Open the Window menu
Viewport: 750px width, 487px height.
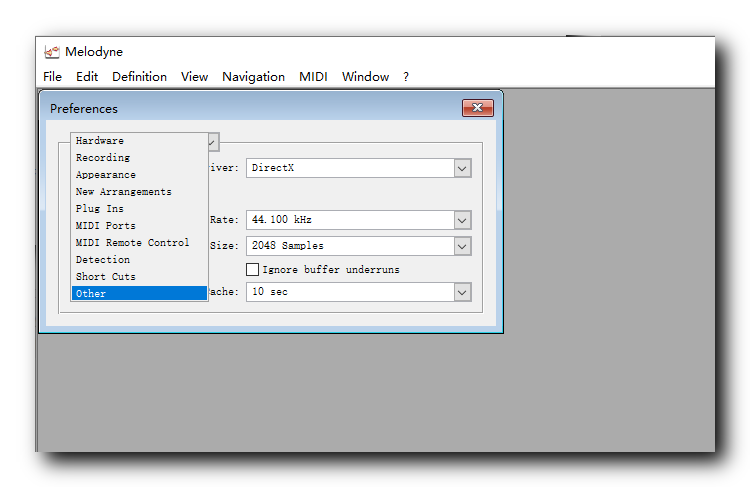(365, 77)
